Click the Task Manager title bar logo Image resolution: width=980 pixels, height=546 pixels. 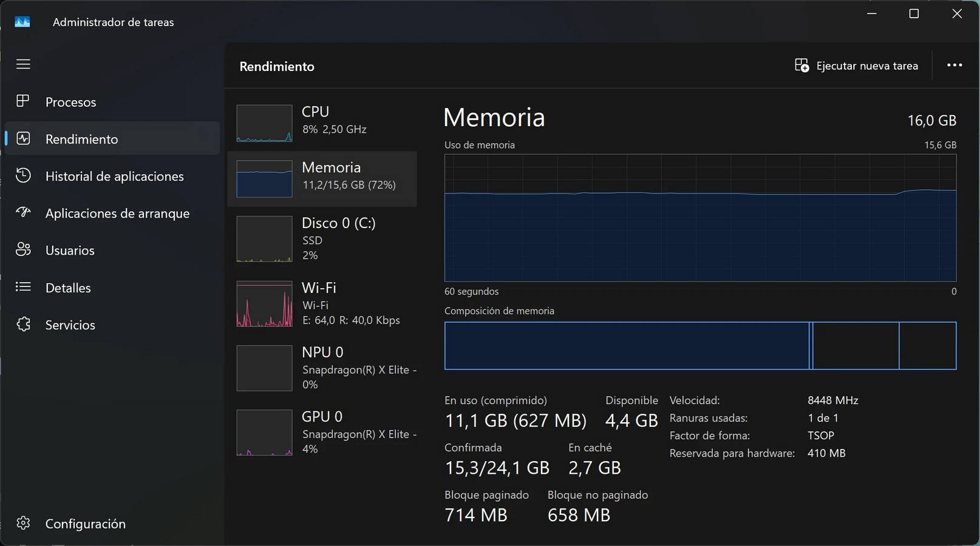pyautogui.click(x=22, y=21)
